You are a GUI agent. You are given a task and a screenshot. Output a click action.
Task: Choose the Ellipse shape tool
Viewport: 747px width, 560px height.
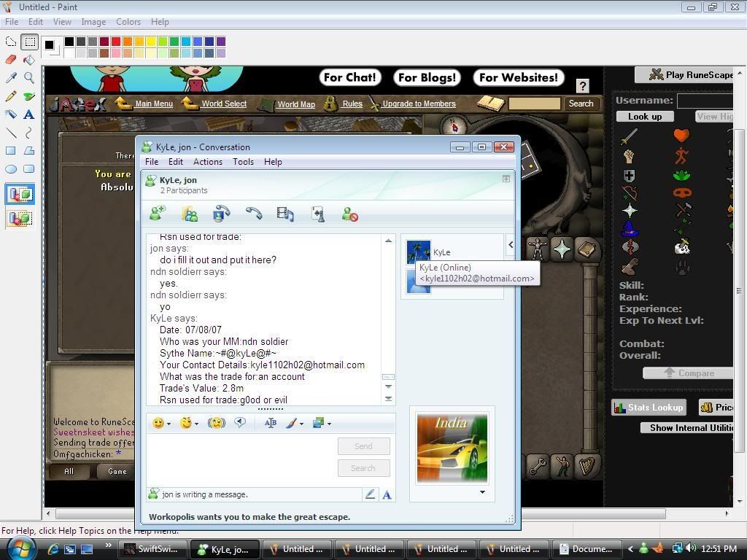coord(10,169)
